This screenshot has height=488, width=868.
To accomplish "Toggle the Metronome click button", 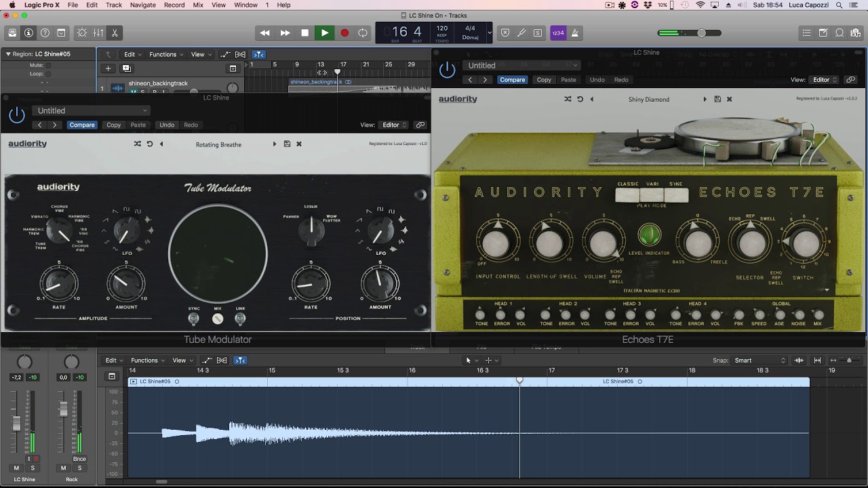I will (575, 33).
